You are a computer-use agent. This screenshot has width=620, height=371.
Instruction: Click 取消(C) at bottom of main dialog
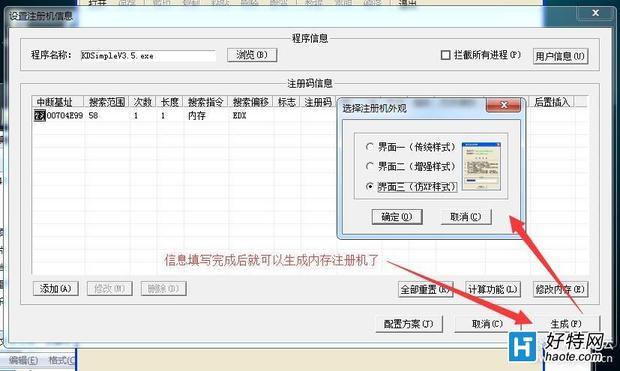click(x=487, y=324)
